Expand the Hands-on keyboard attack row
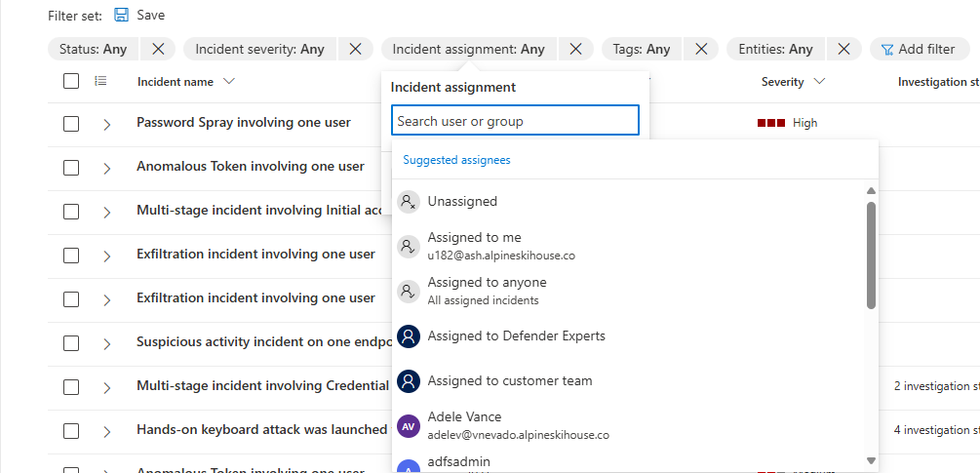 pos(107,431)
